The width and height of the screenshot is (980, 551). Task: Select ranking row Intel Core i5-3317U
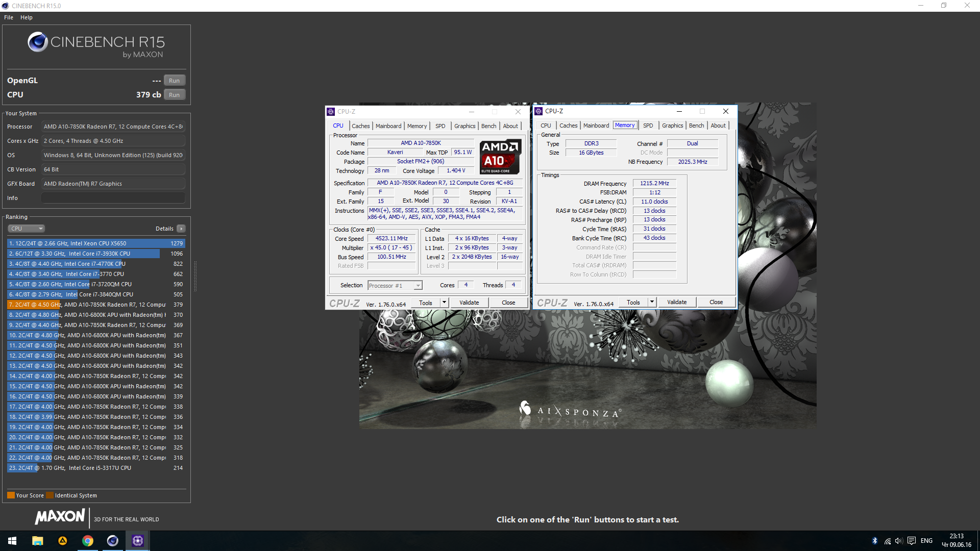(x=96, y=468)
